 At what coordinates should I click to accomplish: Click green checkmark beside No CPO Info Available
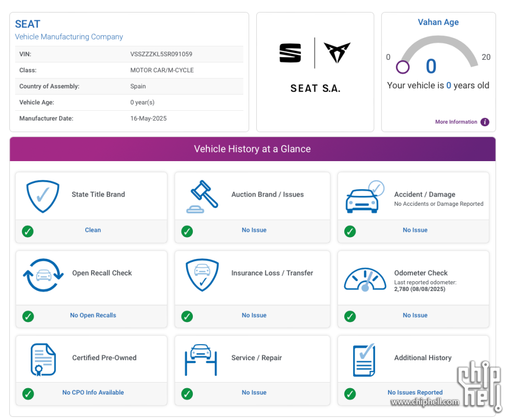pos(28,393)
